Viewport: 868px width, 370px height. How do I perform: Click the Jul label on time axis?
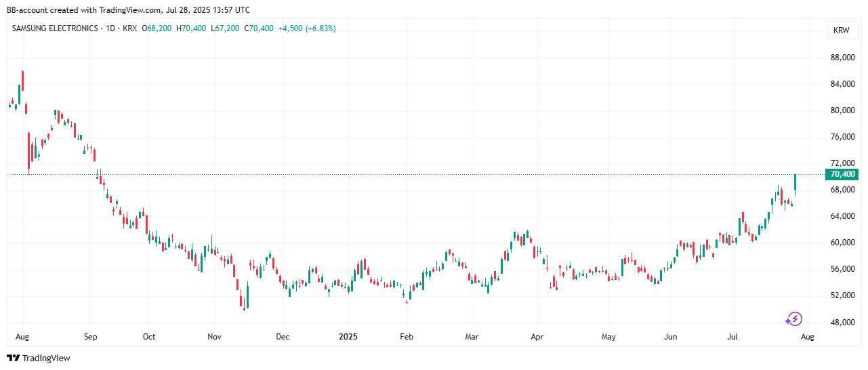[x=732, y=337]
